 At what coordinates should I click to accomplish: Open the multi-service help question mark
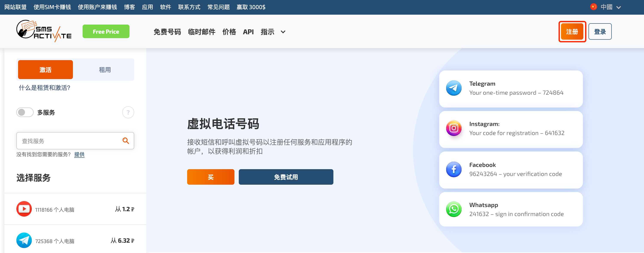(x=128, y=112)
